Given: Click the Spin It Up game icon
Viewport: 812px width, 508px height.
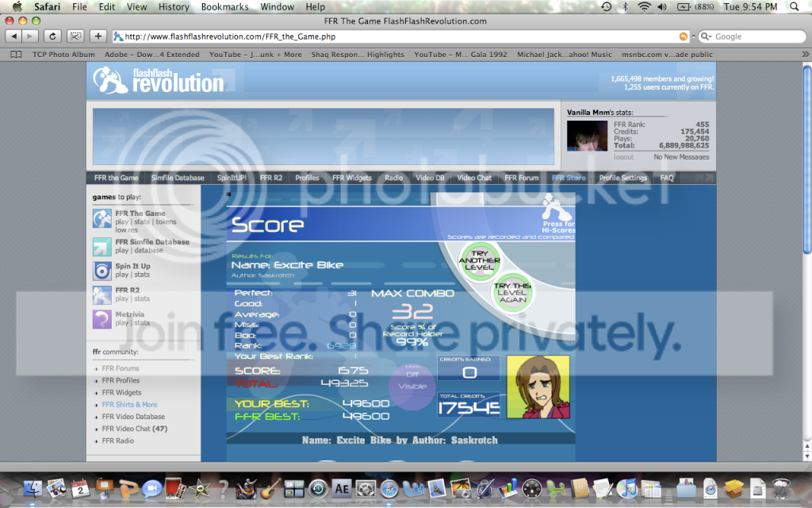Looking at the screenshot, I should pos(102,271).
